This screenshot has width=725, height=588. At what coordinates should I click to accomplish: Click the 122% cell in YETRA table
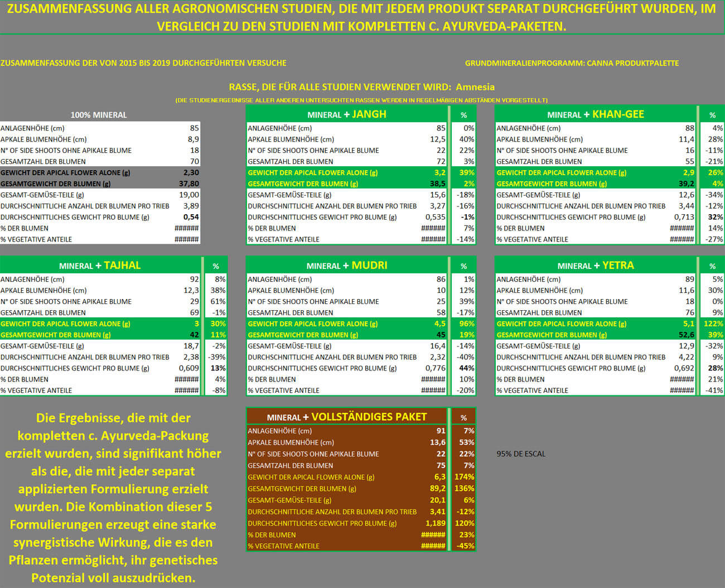[713, 324]
